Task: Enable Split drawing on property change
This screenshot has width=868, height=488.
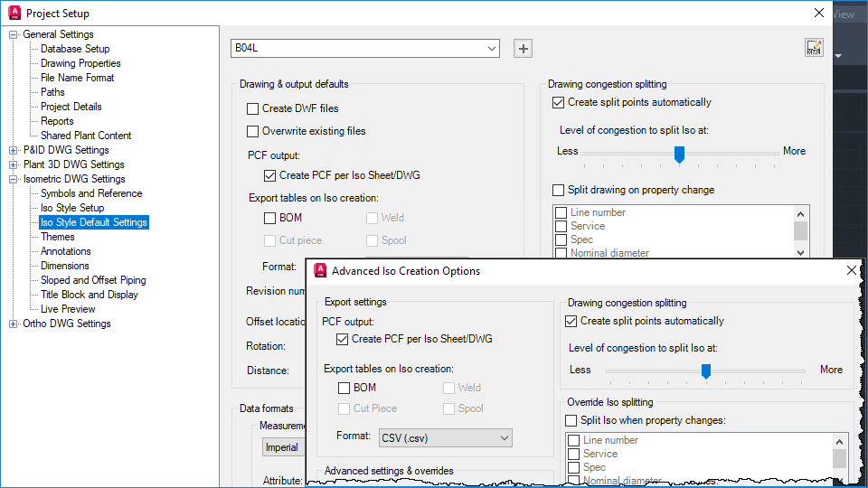Action: point(558,191)
